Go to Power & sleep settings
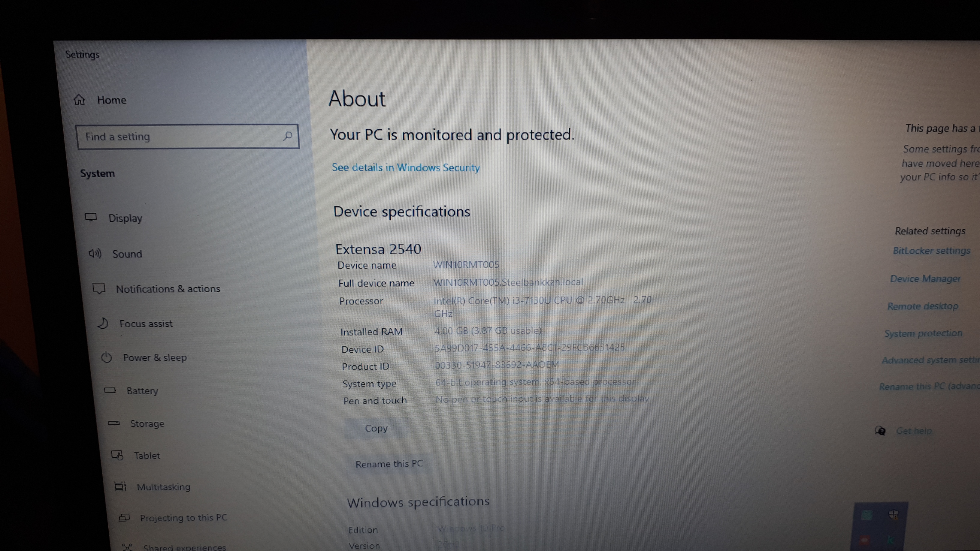The image size is (980, 551). coord(155,357)
